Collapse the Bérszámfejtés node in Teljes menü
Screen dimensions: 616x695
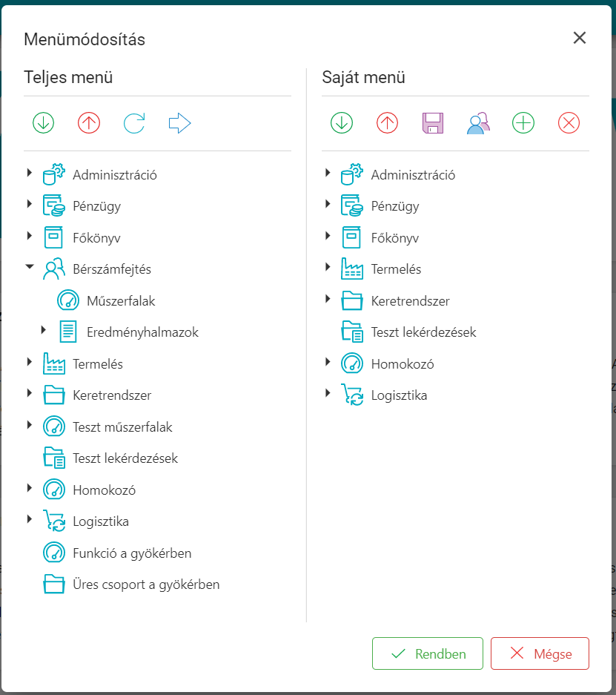(x=30, y=268)
